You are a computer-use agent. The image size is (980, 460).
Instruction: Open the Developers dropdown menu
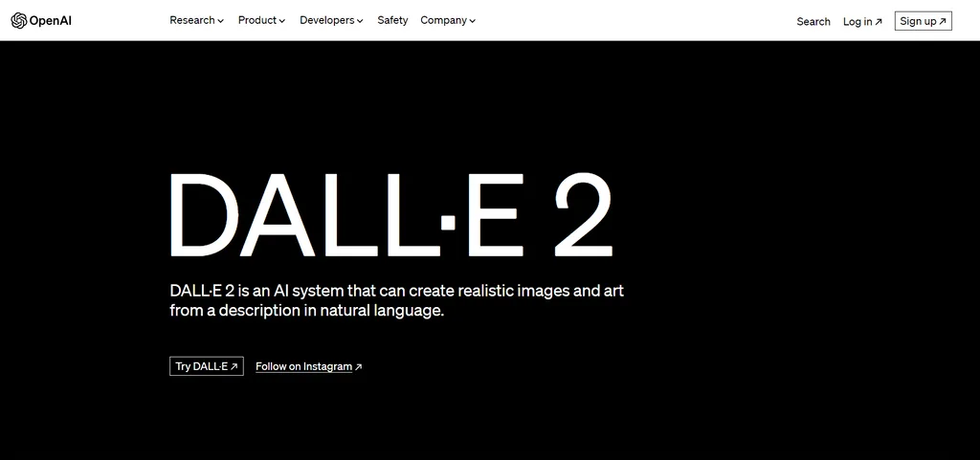[x=331, y=20]
